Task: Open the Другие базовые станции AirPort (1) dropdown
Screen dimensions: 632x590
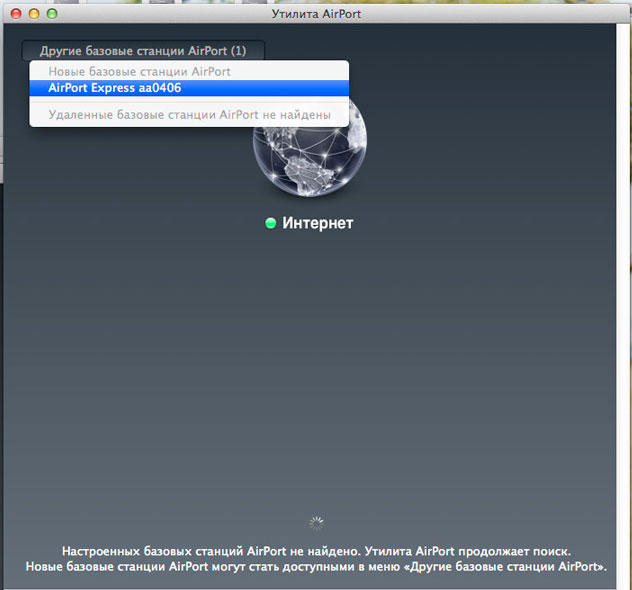Action: [143, 51]
